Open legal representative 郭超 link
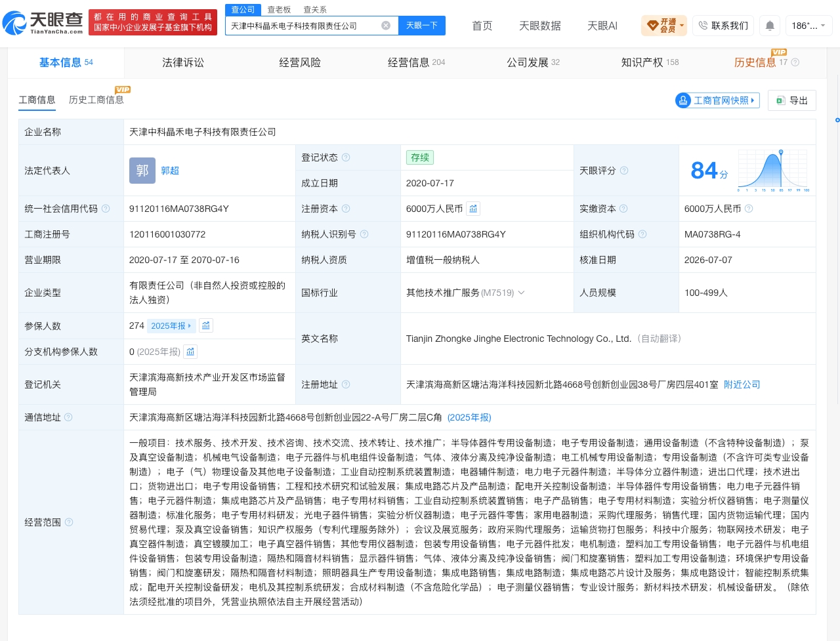Image resolution: width=840 pixels, height=641 pixels. [170, 171]
